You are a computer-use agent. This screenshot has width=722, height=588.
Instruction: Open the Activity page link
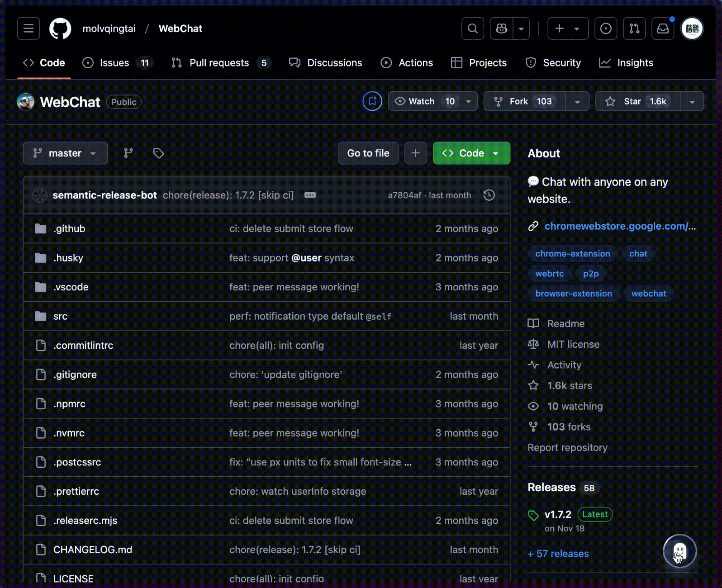555,365
